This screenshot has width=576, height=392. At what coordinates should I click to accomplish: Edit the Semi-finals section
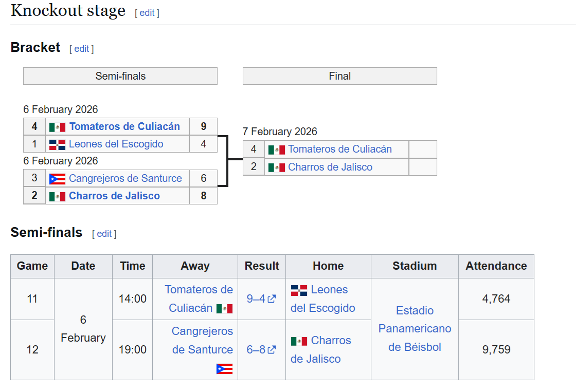(x=104, y=234)
